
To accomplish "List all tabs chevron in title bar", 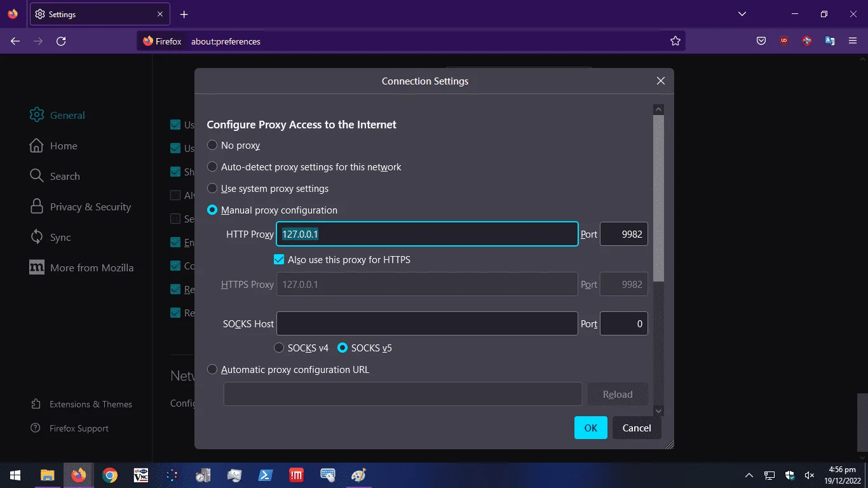I will 742,14.
